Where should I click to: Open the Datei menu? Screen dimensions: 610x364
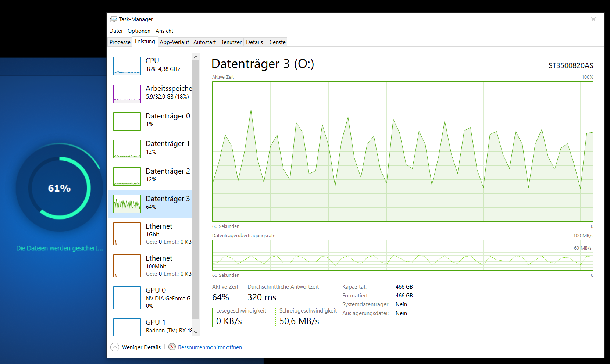[116, 31]
